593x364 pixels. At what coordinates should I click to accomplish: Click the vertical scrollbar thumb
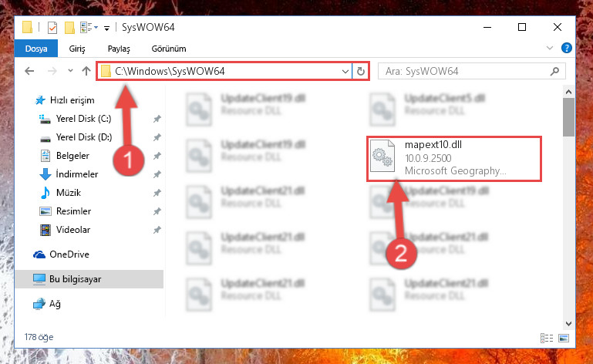coord(568,117)
